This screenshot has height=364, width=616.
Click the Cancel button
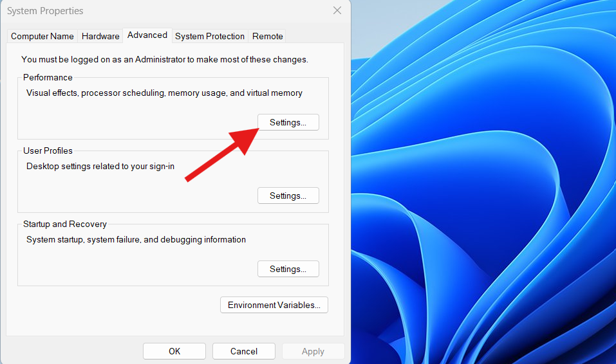[244, 351]
